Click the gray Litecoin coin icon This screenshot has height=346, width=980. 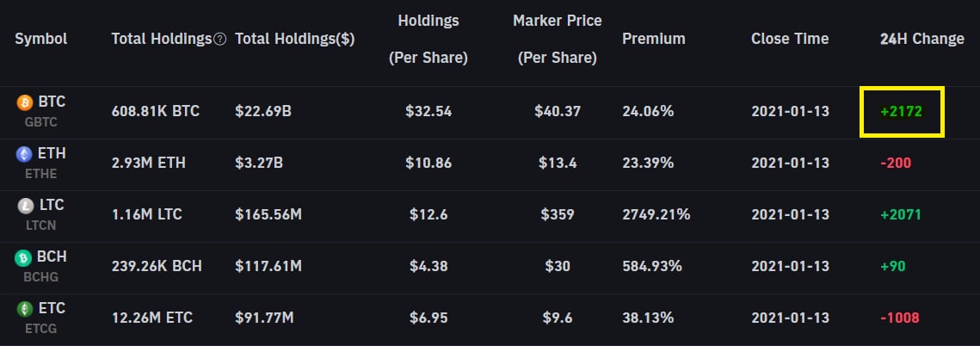click(24, 206)
